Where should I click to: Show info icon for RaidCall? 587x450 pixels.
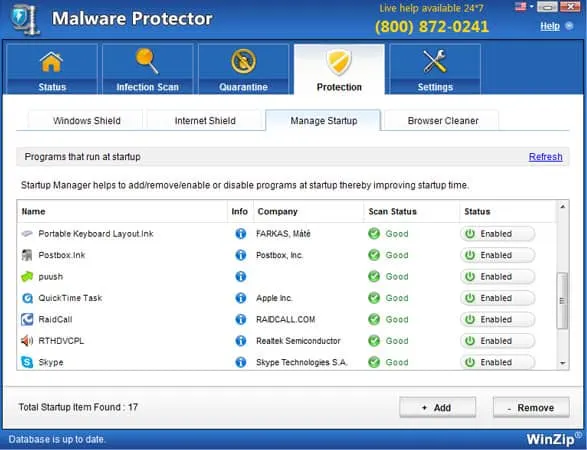[241, 319]
